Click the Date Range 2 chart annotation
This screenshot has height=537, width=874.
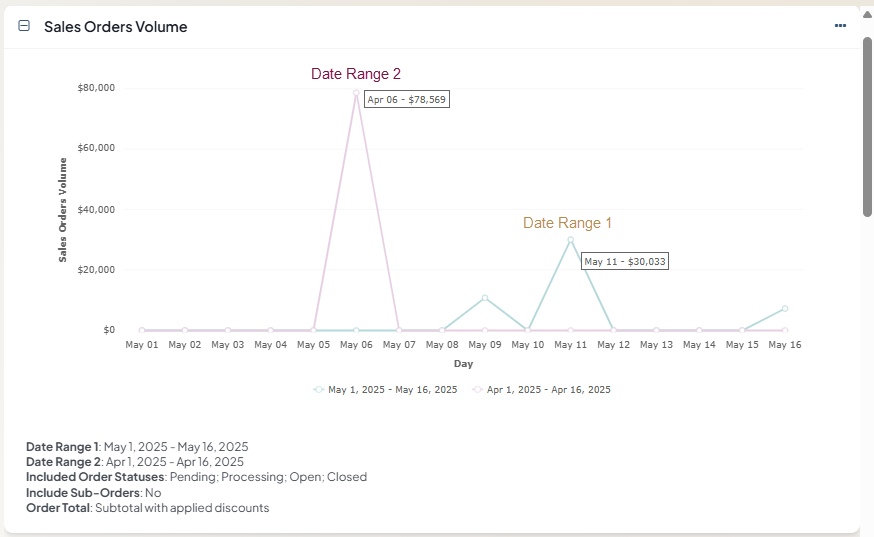[355, 74]
